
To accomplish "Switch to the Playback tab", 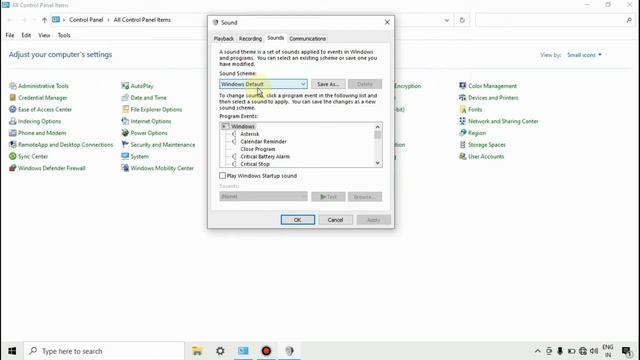I will click(x=224, y=38).
